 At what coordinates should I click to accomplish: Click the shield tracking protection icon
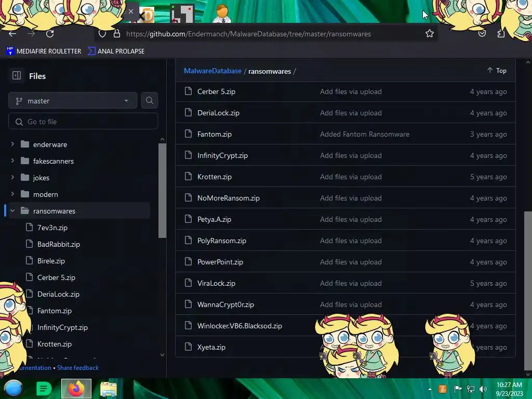point(102,34)
